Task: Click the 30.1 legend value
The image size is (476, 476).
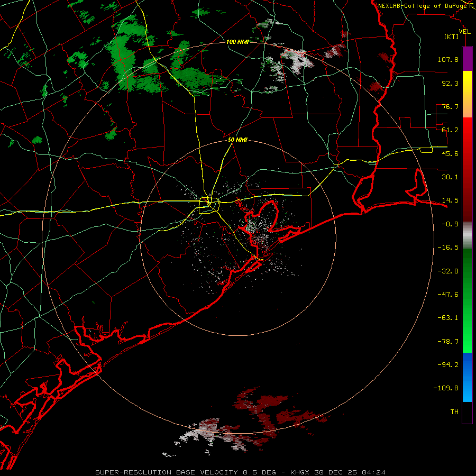Action: [450, 177]
